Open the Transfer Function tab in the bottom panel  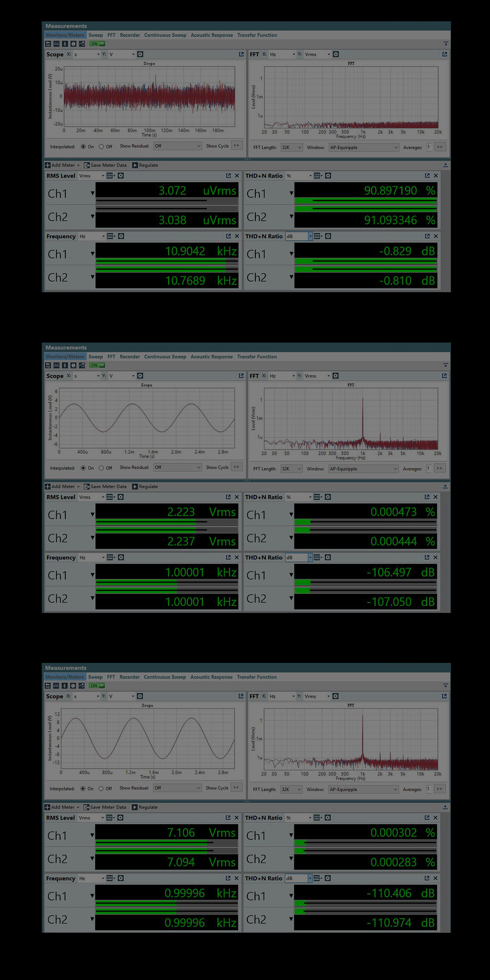point(257,677)
